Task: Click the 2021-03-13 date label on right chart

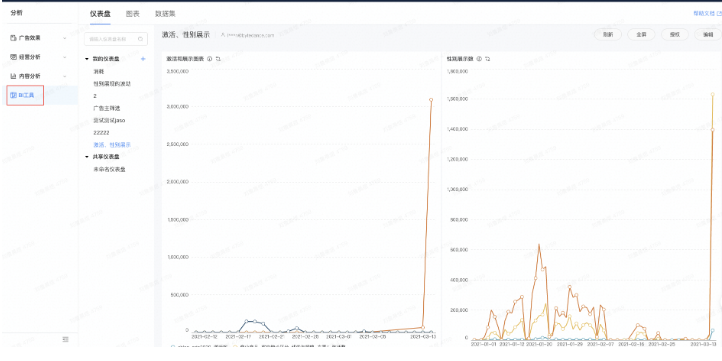Action: click(703, 344)
